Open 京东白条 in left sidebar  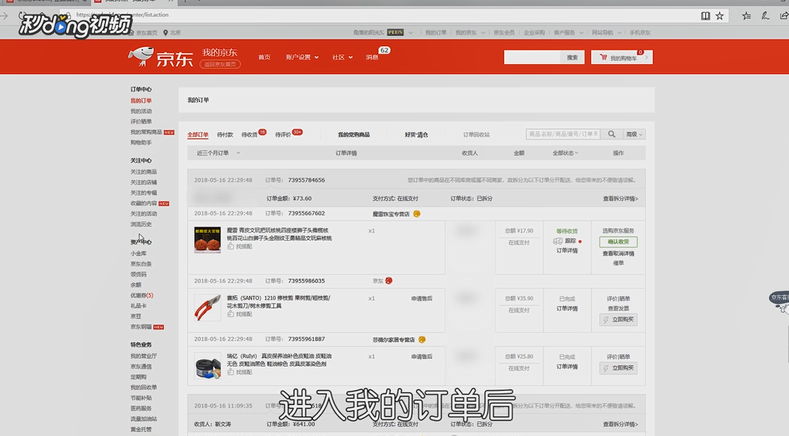click(141, 264)
